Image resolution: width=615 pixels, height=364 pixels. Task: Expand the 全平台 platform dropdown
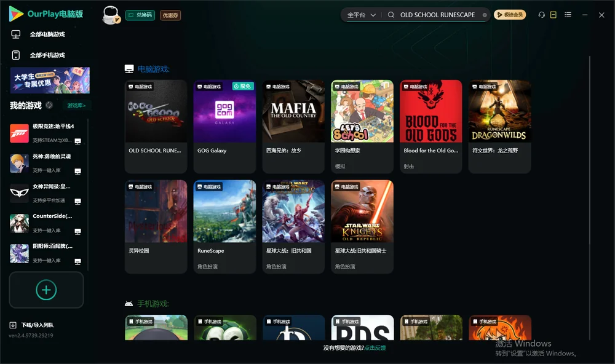(361, 15)
